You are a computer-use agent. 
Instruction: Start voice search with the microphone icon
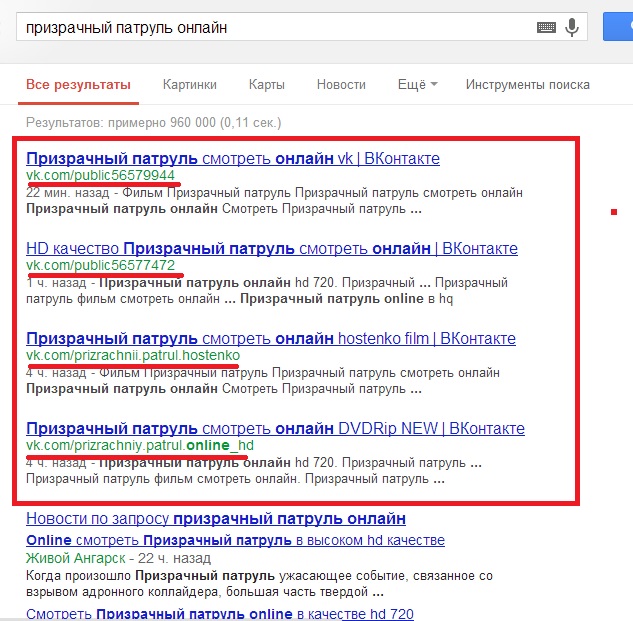(x=572, y=28)
